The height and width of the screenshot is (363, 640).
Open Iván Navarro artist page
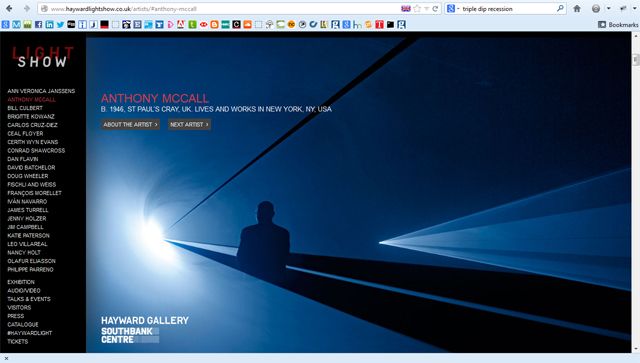pos(27,202)
